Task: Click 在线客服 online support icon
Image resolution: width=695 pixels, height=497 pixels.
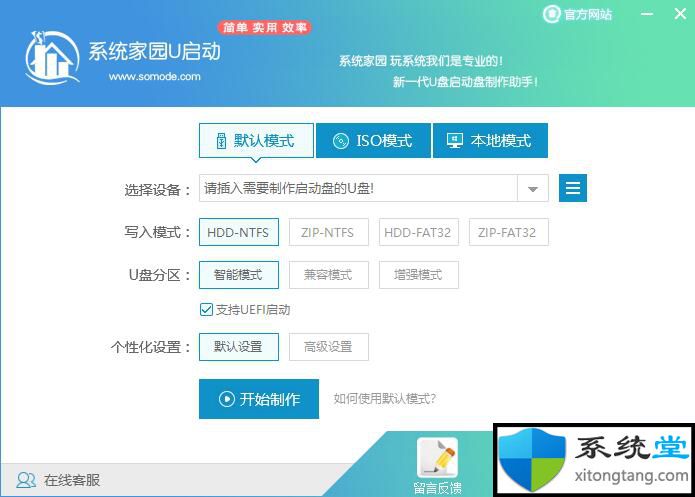Action: 27,480
